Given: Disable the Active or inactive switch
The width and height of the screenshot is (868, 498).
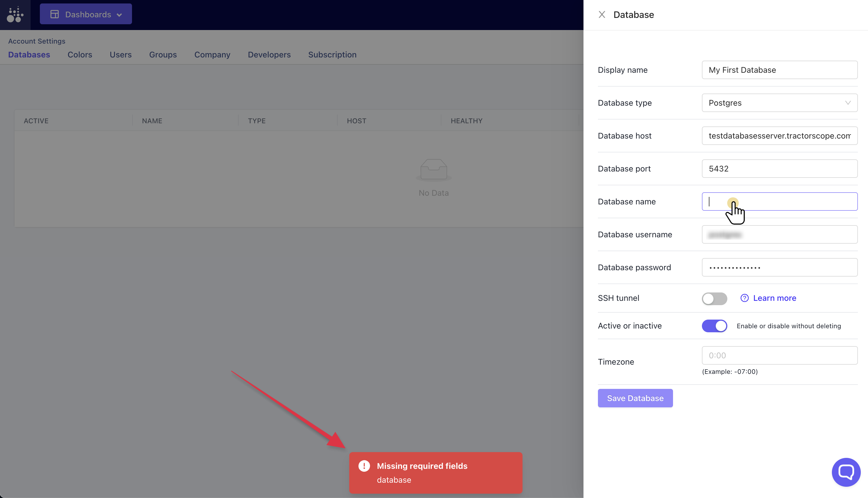Looking at the screenshot, I should [x=714, y=326].
